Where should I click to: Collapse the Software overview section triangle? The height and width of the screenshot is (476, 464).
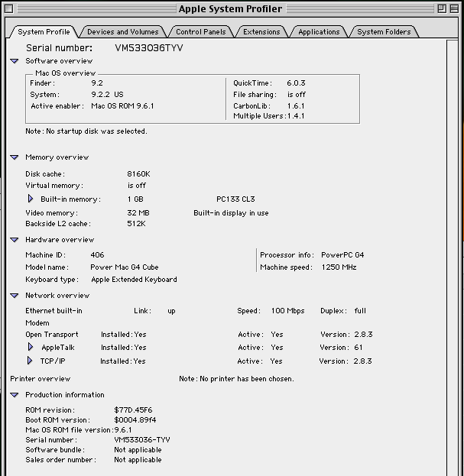coord(15,60)
